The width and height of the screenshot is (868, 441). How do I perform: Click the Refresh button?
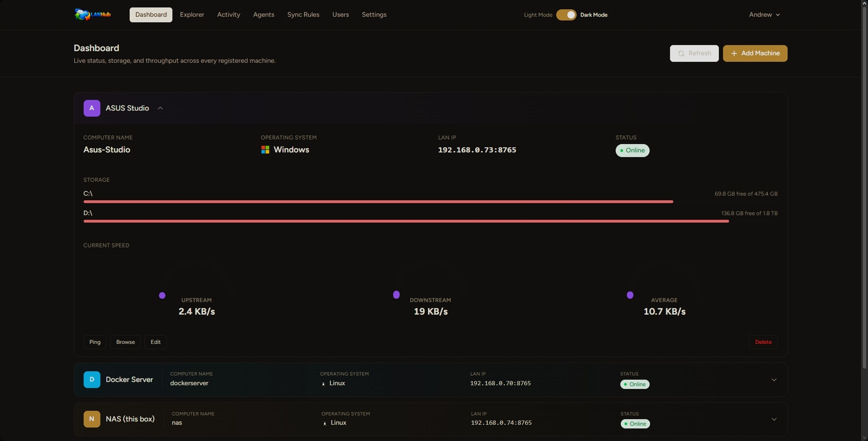694,53
